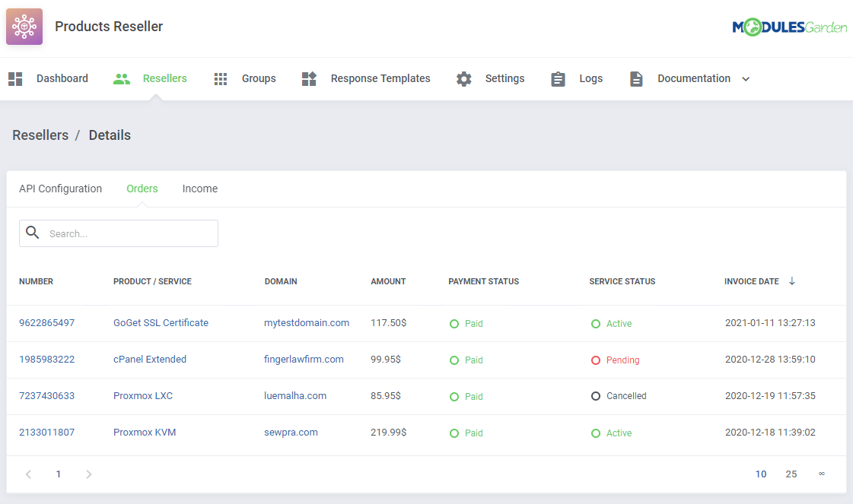Open luemalha.com domain link
Image resolution: width=853 pixels, height=504 pixels.
coord(294,396)
